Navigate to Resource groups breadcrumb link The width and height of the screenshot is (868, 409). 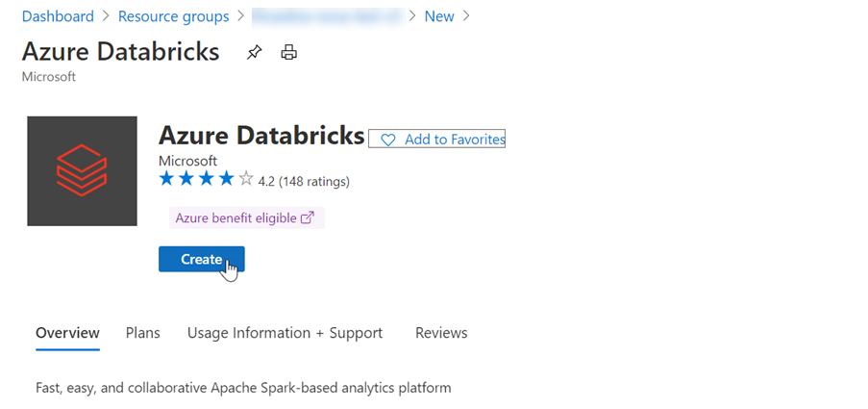pos(173,16)
